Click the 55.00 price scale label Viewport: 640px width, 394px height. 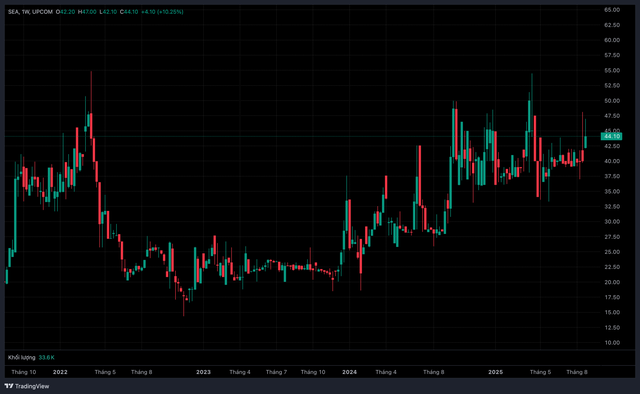click(x=612, y=70)
